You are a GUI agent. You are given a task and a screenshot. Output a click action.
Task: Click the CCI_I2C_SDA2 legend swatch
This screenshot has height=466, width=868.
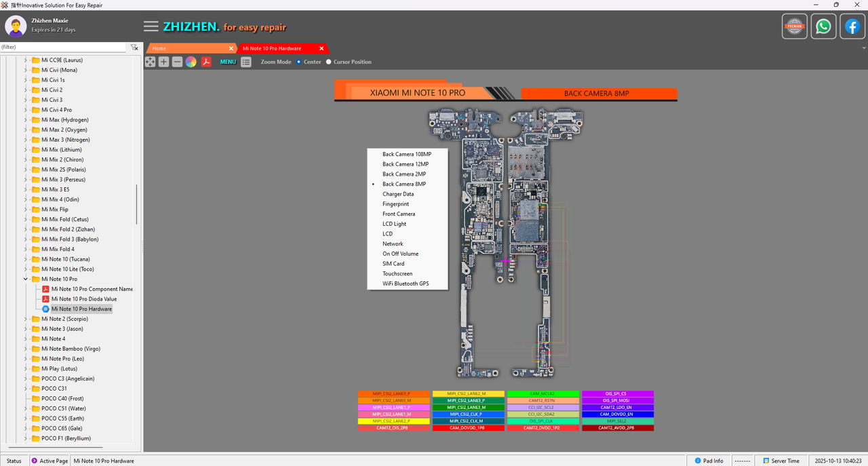(x=543, y=414)
